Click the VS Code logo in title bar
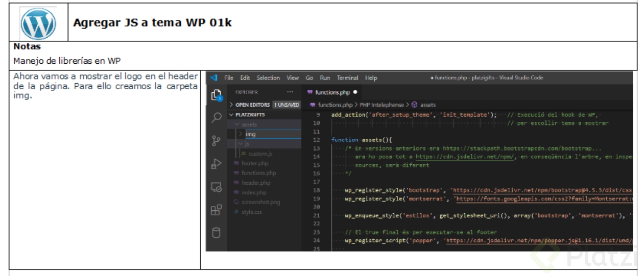The height and width of the screenshot is (276, 644). [x=213, y=78]
